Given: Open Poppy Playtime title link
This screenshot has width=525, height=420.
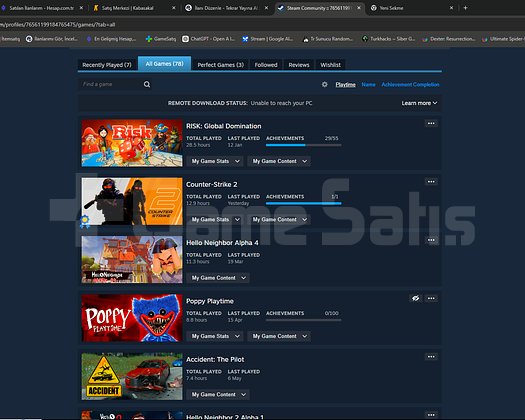Looking at the screenshot, I should (x=210, y=301).
